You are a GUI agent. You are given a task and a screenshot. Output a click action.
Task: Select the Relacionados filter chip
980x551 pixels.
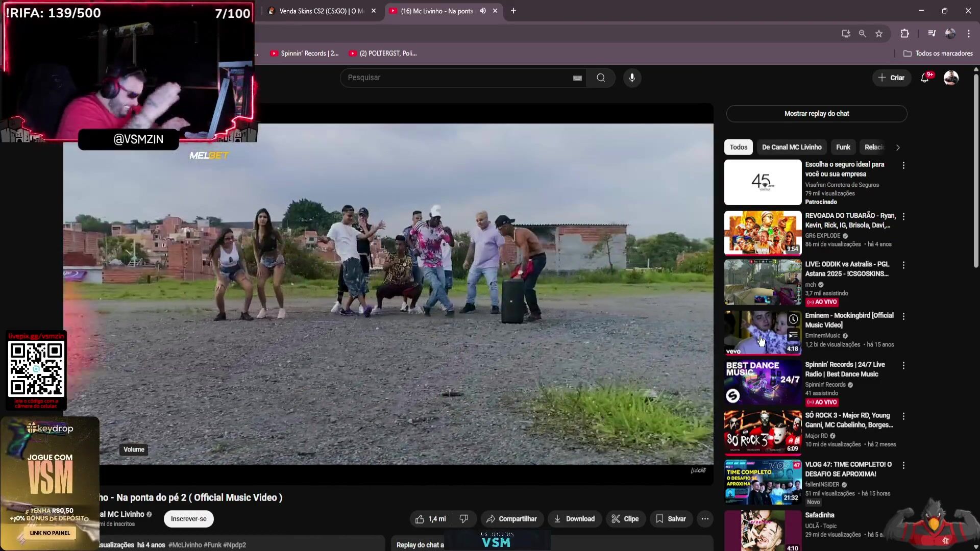click(873, 147)
